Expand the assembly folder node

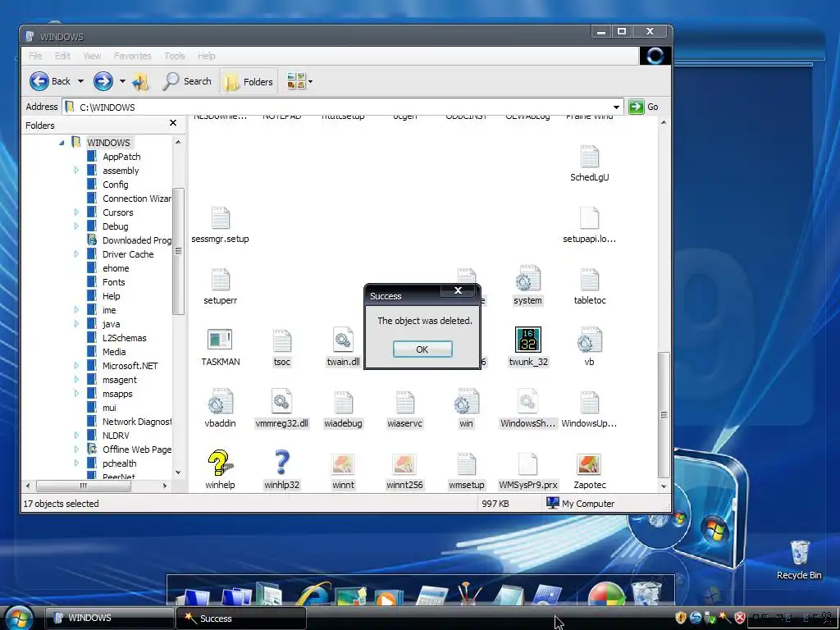point(76,171)
